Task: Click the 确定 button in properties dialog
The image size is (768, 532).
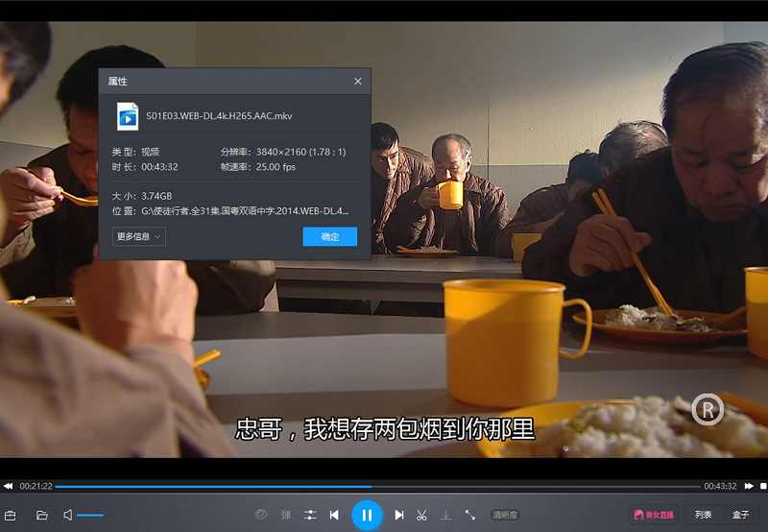Action: click(x=329, y=236)
